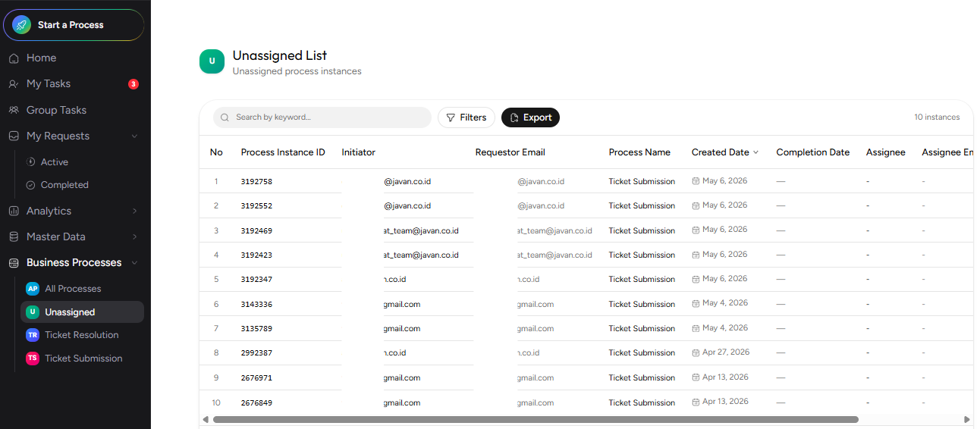Click the scrollbar left arrow
Screen dimensions: 980x429
[206, 419]
